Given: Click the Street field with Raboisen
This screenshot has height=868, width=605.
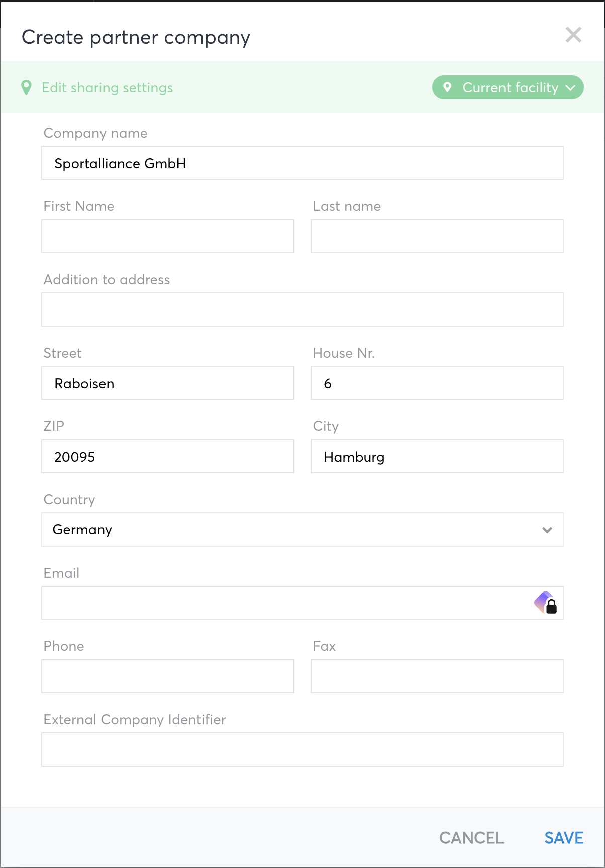Looking at the screenshot, I should pyautogui.click(x=168, y=383).
